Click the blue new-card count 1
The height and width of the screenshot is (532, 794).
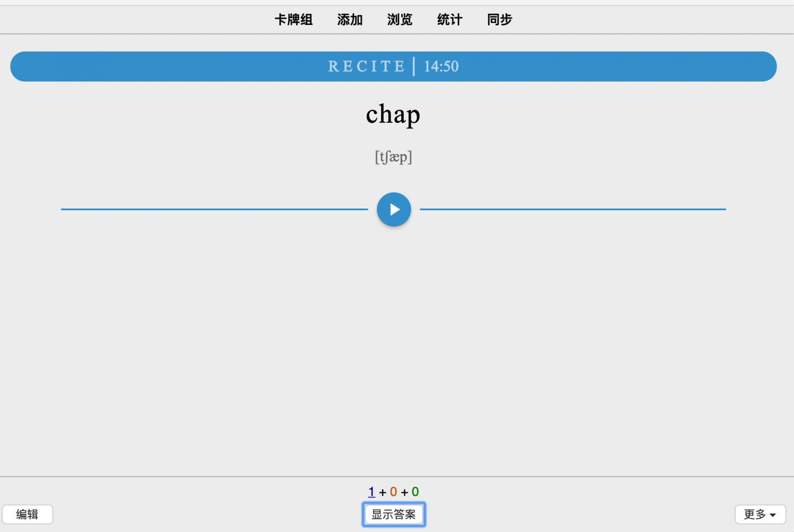[x=372, y=492]
